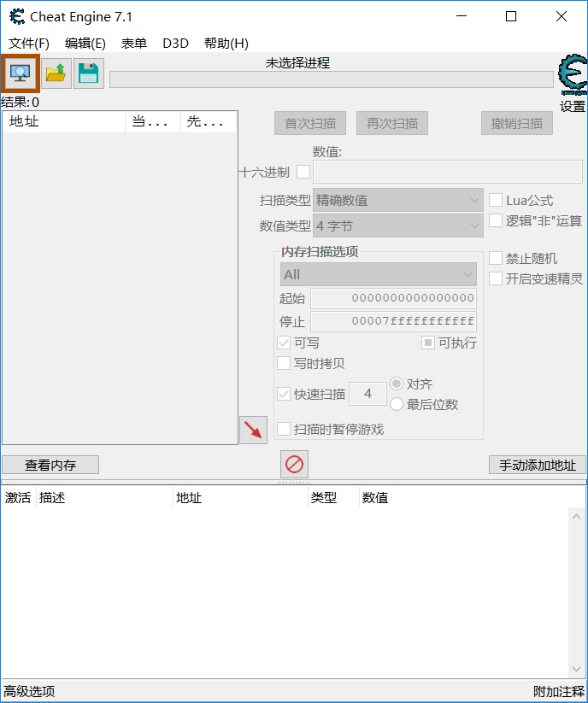Enable the Lua公式 checkbox
This screenshot has width=588, height=703.
tap(496, 200)
